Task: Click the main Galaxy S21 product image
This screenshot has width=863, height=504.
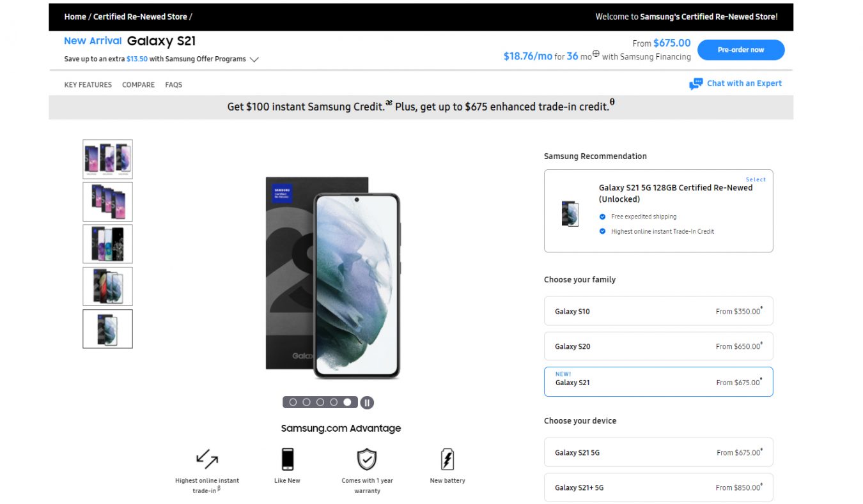Action: coord(333,277)
